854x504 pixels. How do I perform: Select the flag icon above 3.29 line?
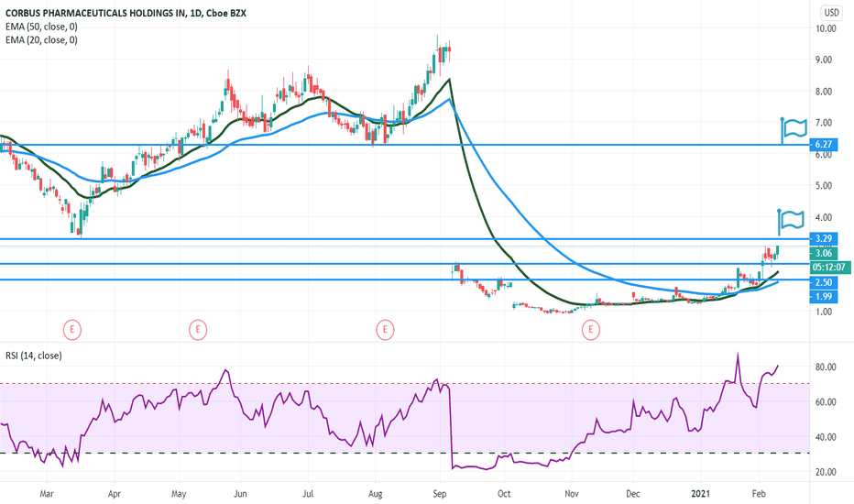click(791, 221)
